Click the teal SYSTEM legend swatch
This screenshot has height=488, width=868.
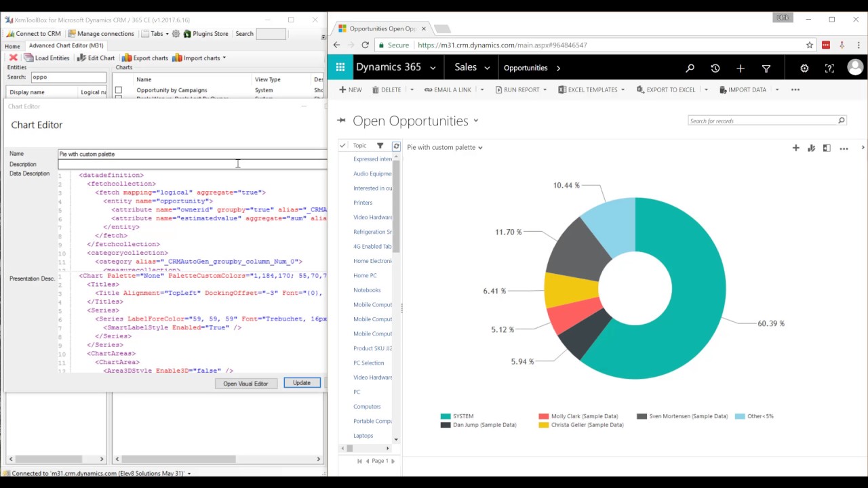click(446, 416)
